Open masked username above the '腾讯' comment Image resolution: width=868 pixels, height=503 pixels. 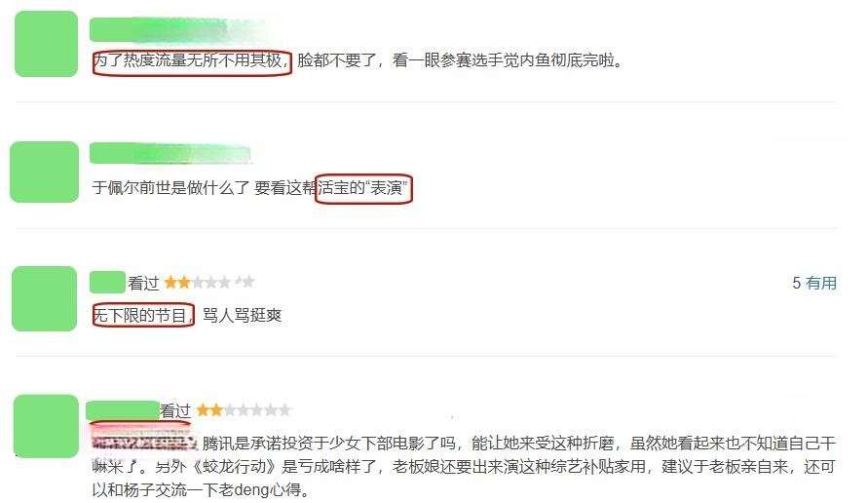[123, 410]
